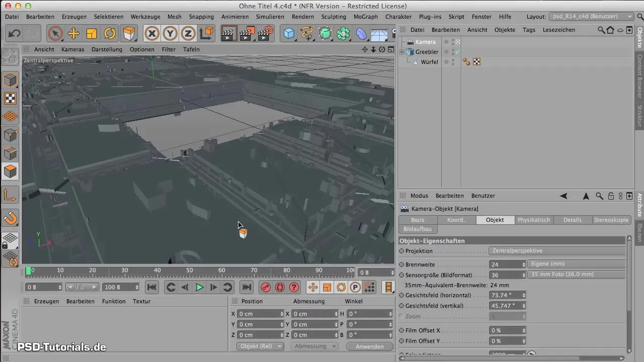Click the Anwenden button
This screenshot has width=644, height=362.
pos(370,346)
